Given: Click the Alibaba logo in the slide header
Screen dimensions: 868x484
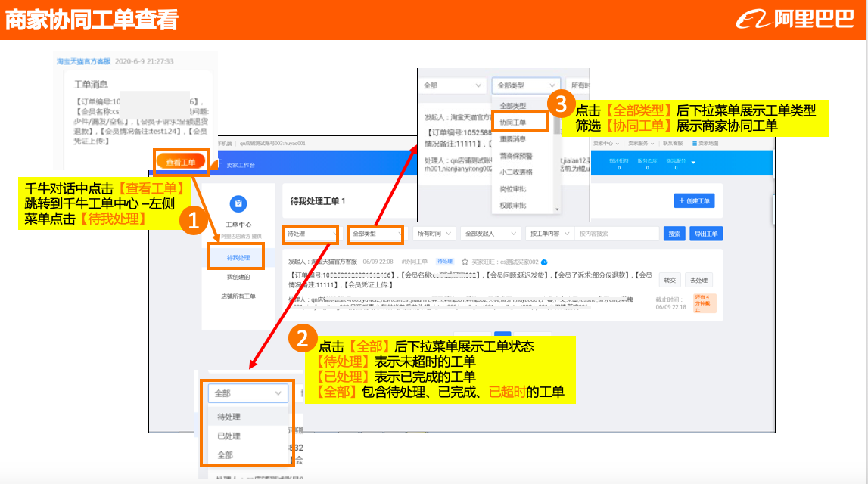Looking at the screenshot, I should click(795, 20).
